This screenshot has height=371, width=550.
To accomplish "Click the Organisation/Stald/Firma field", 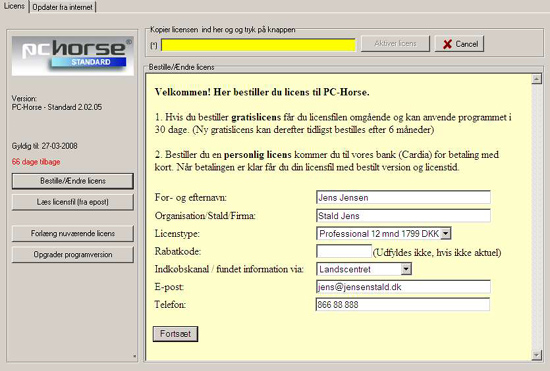I will pos(403,216).
